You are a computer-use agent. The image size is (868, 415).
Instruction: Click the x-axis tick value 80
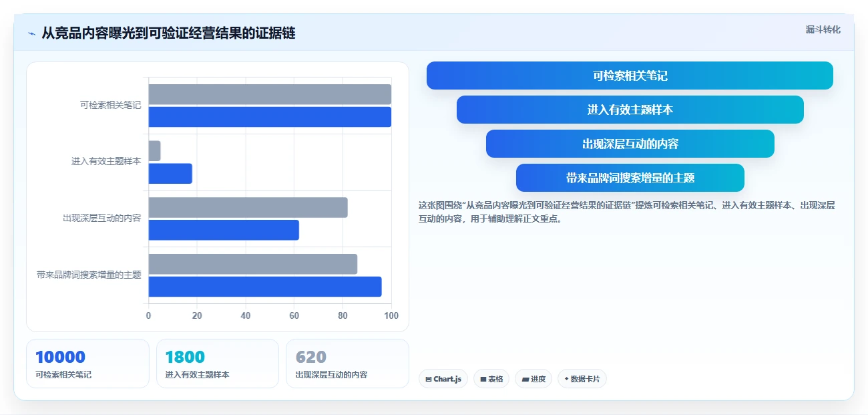coord(343,315)
